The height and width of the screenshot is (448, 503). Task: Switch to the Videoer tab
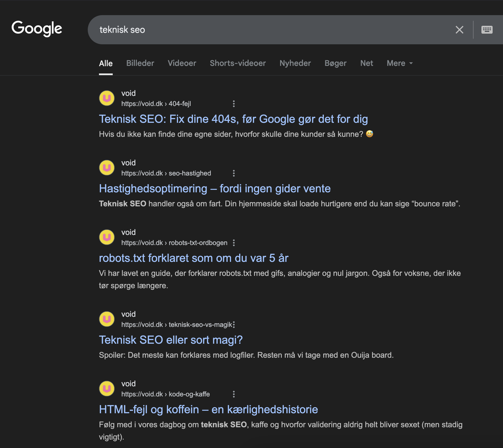182,63
